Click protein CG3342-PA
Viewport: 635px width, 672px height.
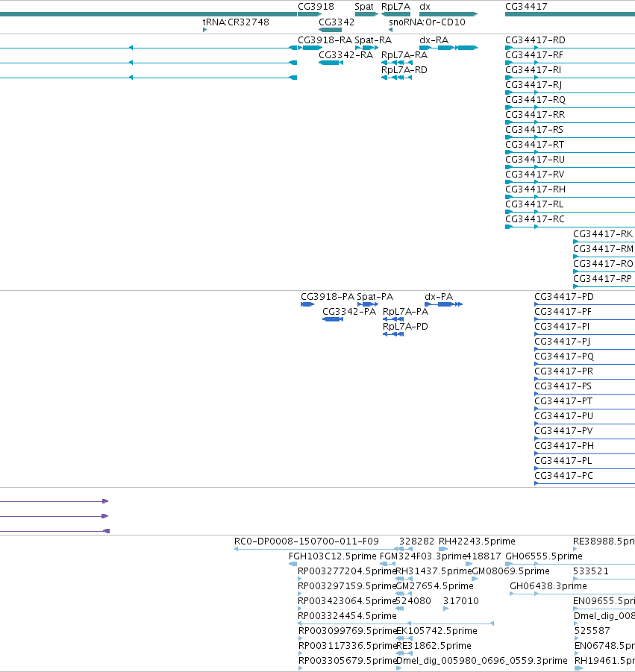349,312
